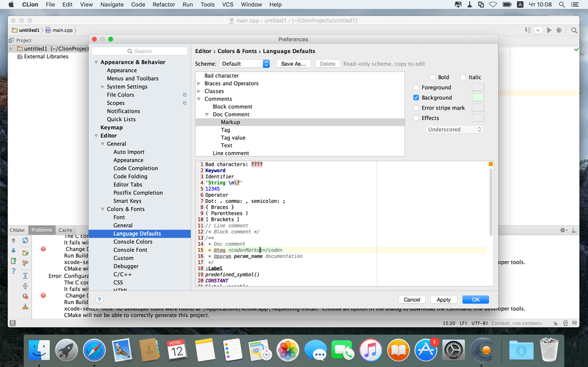The image size is (588, 367).
Task: Collapse the Appearance & Behavior section
Action: [x=96, y=62]
